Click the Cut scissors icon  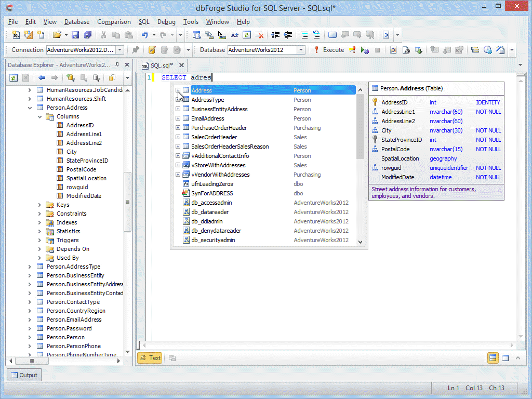coord(103,35)
